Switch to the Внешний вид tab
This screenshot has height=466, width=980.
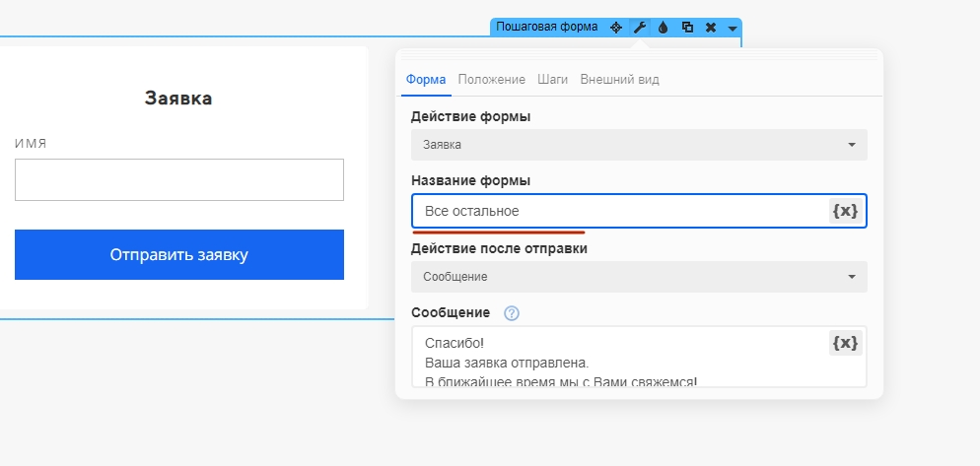tap(619, 80)
